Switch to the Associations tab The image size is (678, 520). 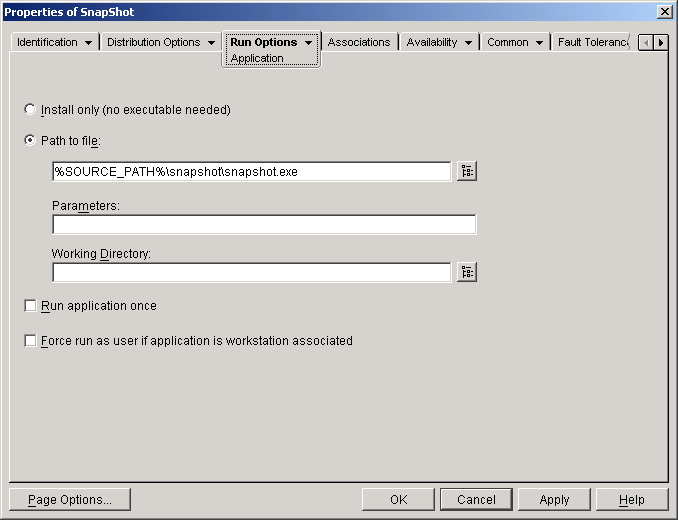click(x=359, y=42)
